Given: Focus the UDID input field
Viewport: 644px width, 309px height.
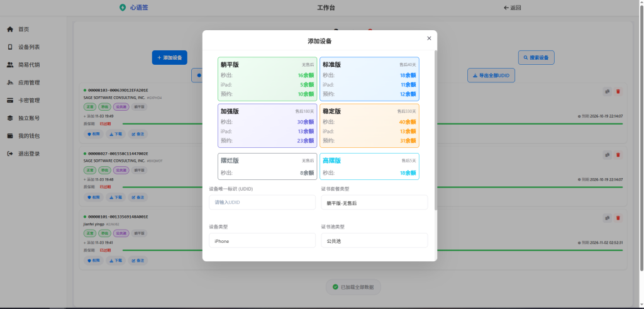Looking at the screenshot, I should [262, 203].
